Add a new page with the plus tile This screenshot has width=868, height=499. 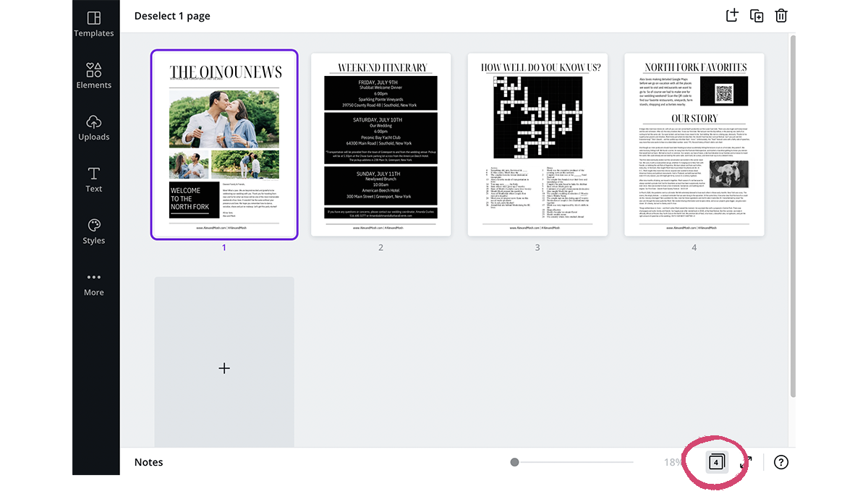tap(224, 368)
